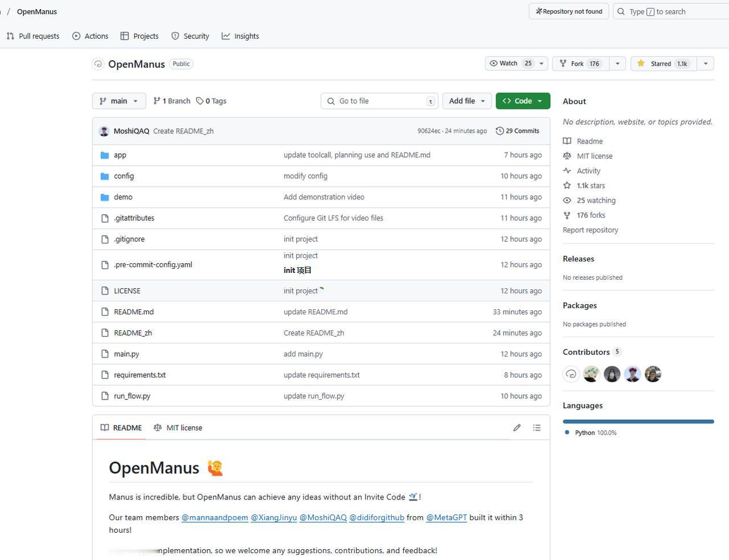The image size is (729, 560).
Task: Open the requirements.txt file
Action: (x=140, y=375)
